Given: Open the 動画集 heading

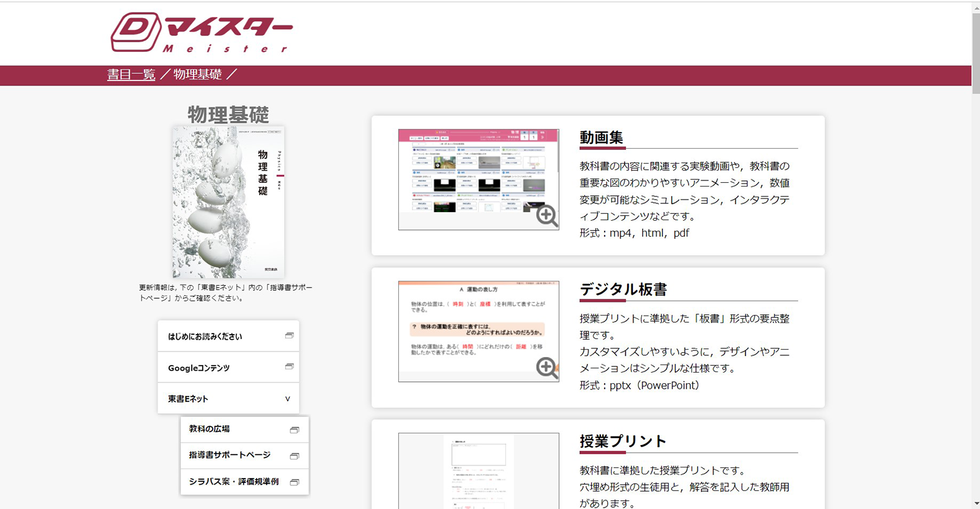Looking at the screenshot, I should pyautogui.click(x=601, y=138).
